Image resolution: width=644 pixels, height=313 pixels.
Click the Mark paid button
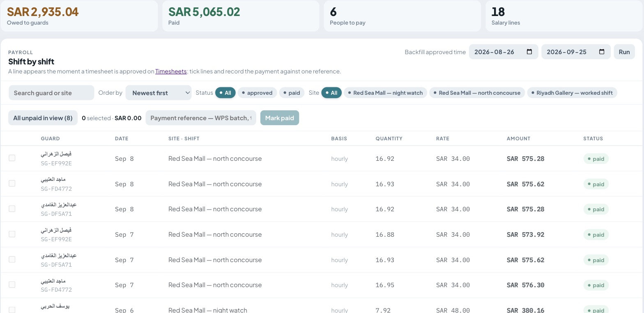(x=280, y=118)
